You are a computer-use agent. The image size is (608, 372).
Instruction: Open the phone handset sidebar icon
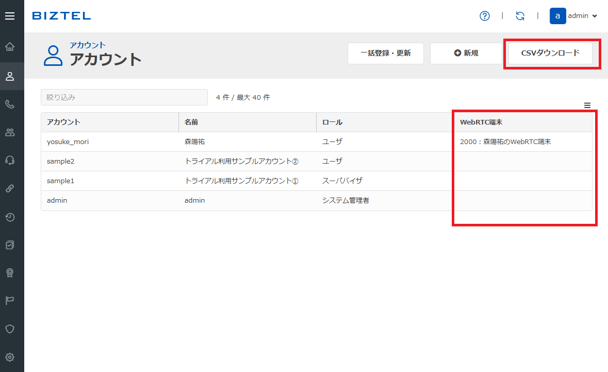(x=10, y=104)
